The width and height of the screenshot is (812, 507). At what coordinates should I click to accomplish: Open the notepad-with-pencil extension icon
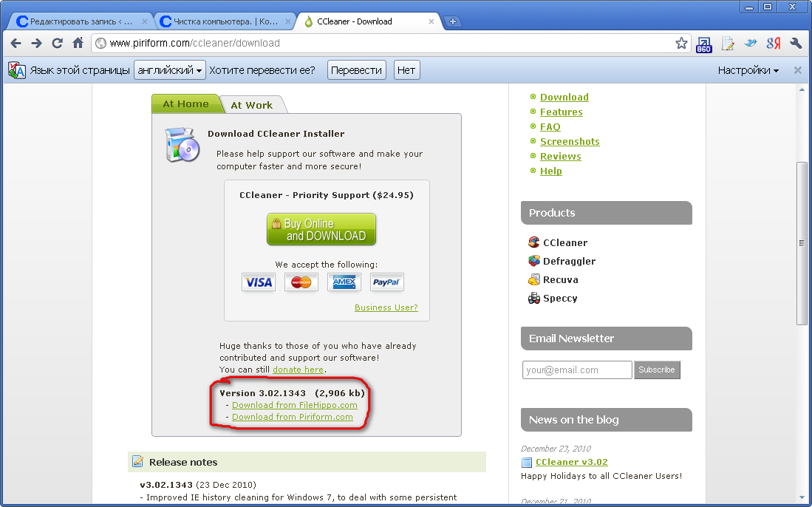pos(728,44)
